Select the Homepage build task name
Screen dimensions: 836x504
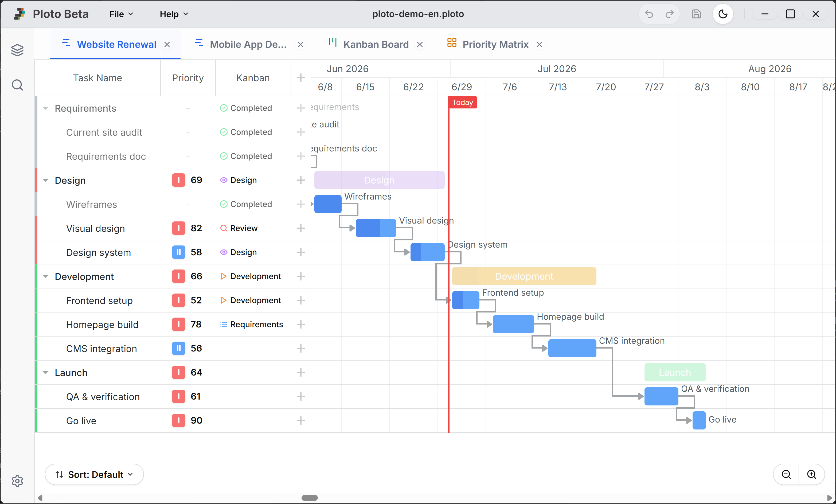click(x=102, y=325)
